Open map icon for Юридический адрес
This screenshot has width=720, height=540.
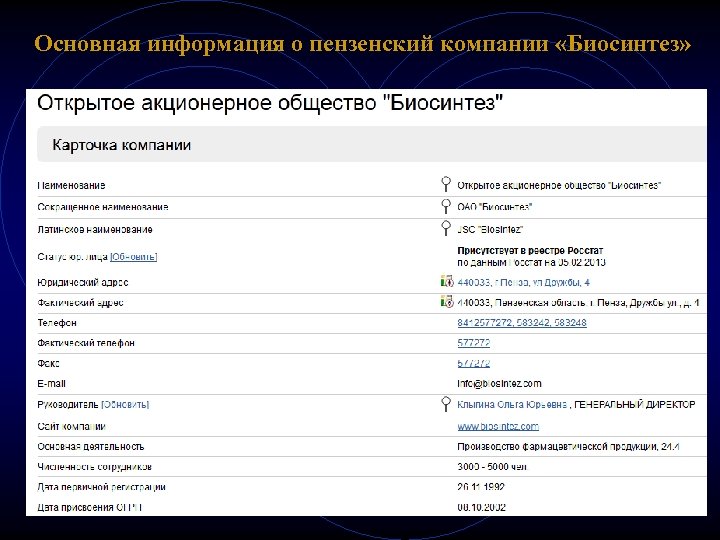pyautogui.click(x=447, y=281)
